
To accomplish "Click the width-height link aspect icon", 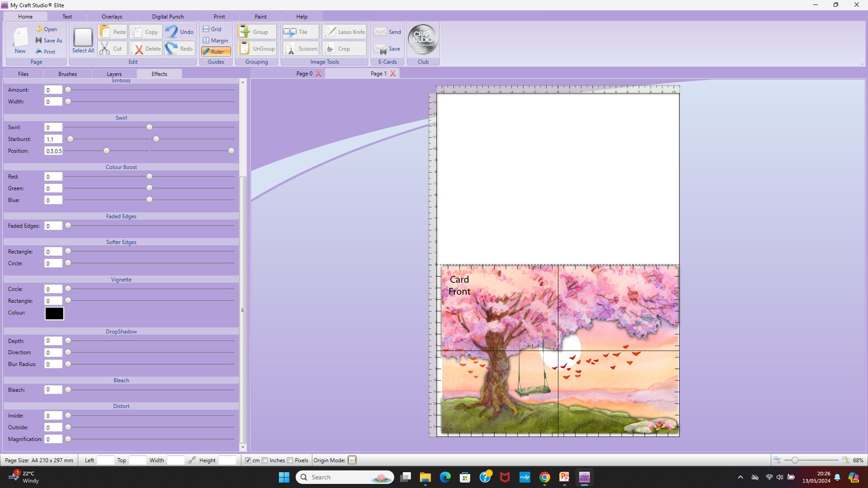I will click(192, 460).
